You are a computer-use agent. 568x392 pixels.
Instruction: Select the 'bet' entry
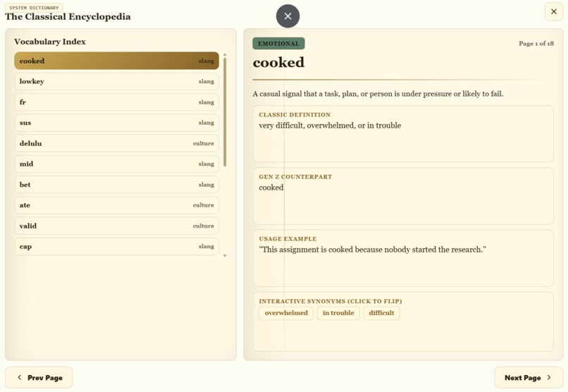117,185
